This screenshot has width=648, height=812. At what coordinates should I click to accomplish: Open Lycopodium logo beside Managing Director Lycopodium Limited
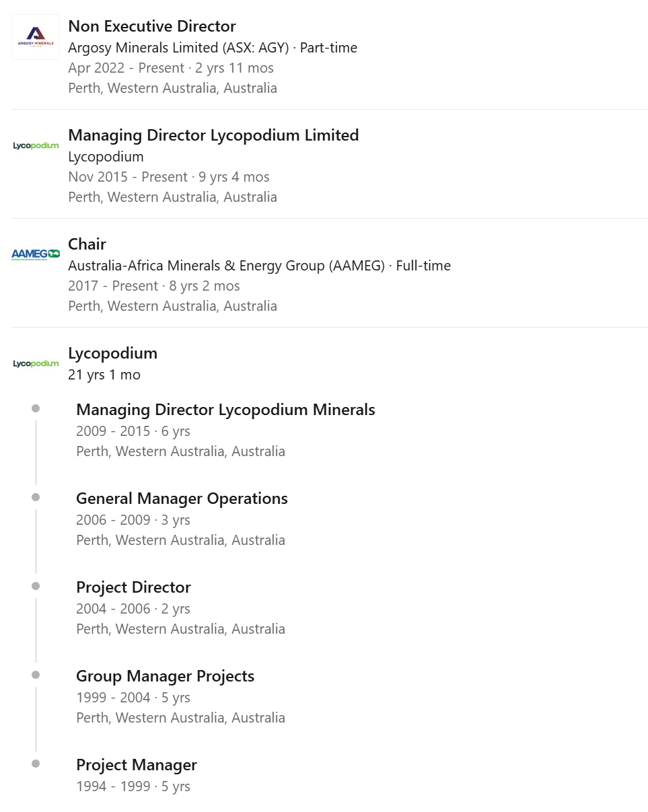[36, 146]
